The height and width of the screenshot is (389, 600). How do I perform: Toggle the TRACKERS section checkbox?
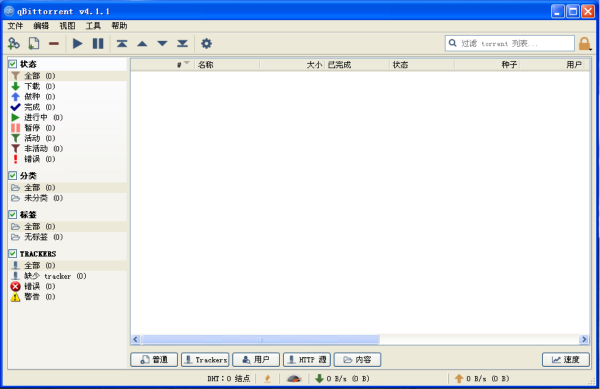click(x=13, y=254)
